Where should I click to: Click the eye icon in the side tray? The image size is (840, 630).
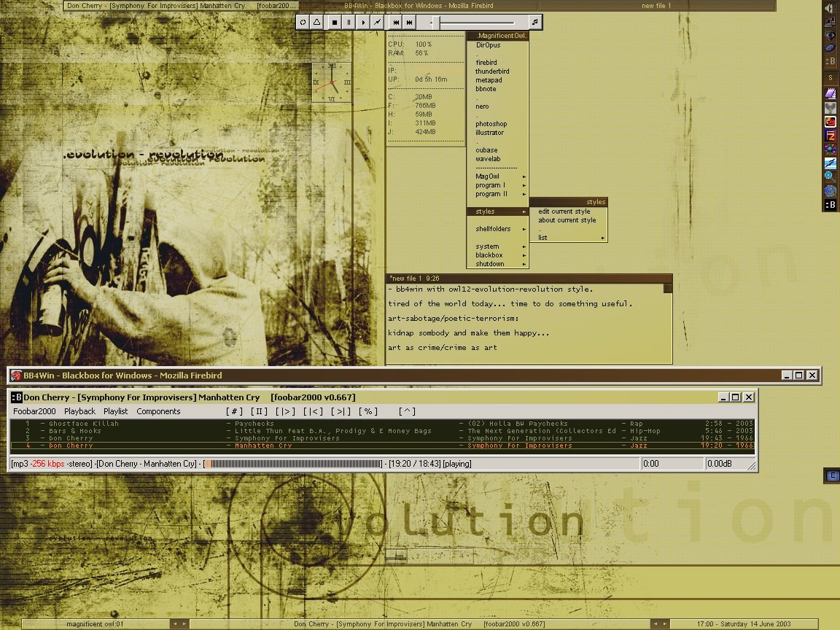pyautogui.click(x=830, y=35)
